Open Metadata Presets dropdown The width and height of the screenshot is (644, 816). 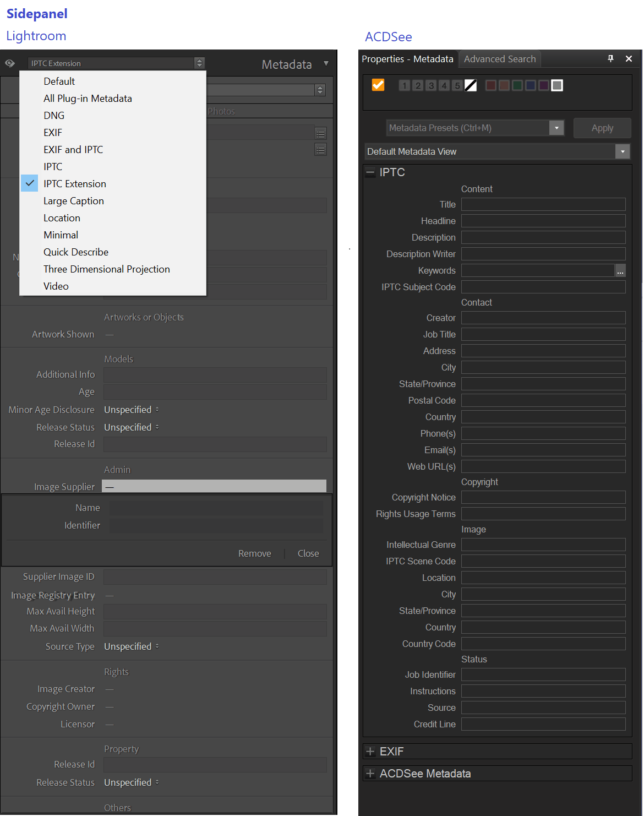point(556,128)
